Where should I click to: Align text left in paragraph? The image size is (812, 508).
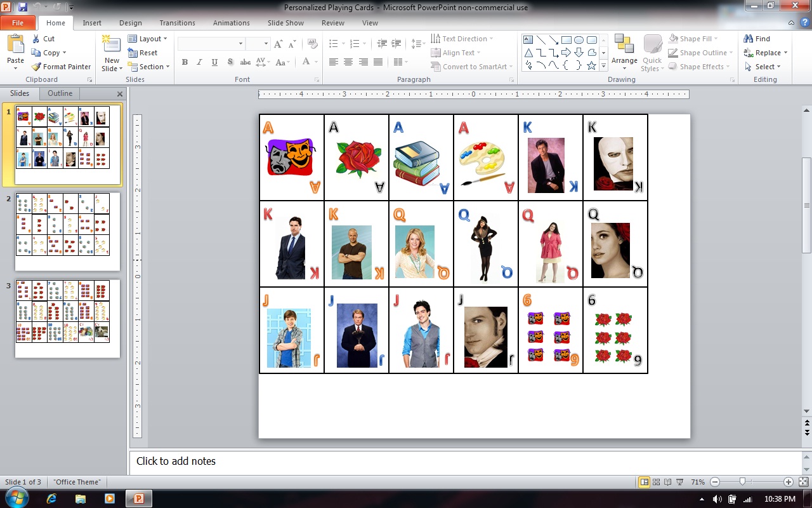pos(333,62)
